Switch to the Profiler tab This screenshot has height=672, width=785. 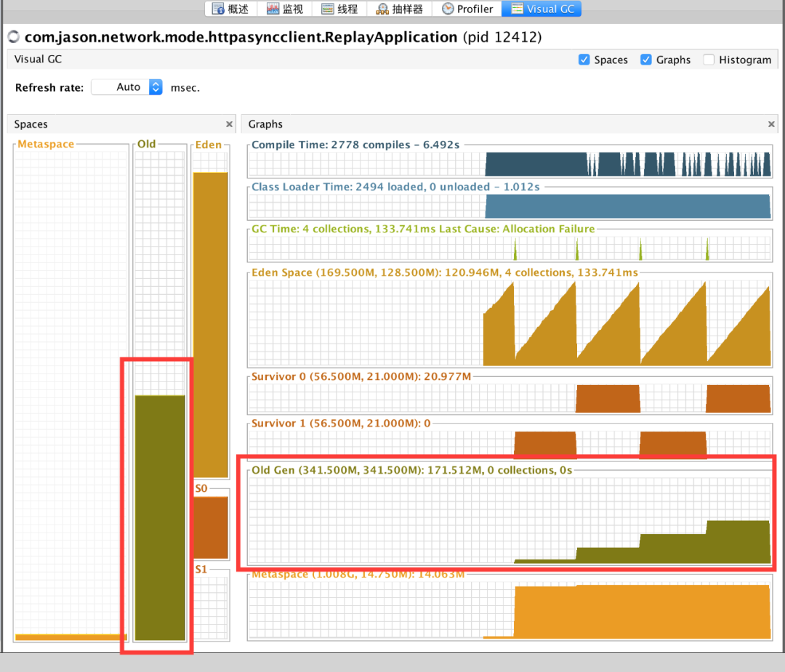467,9
